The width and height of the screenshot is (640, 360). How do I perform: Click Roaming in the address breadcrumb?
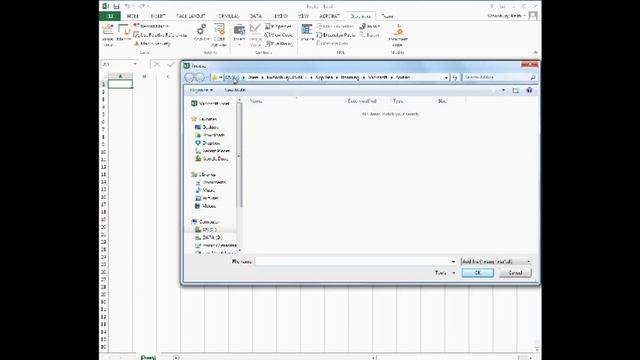click(x=350, y=77)
